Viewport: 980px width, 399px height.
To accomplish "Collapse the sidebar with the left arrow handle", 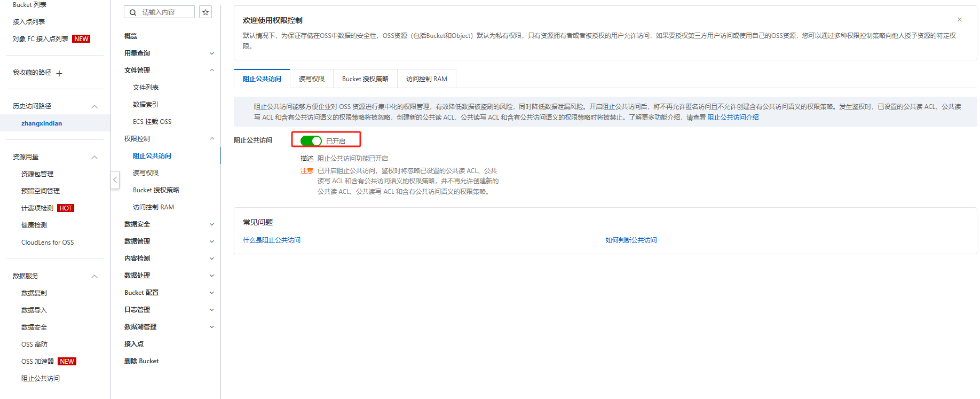I will pos(115,179).
